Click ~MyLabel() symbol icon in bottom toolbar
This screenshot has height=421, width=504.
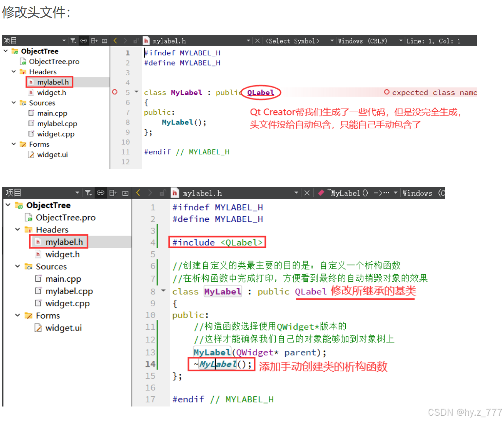coord(321,193)
